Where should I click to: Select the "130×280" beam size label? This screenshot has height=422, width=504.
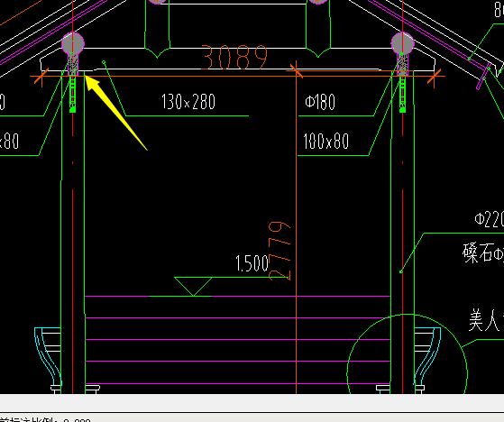(188, 102)
